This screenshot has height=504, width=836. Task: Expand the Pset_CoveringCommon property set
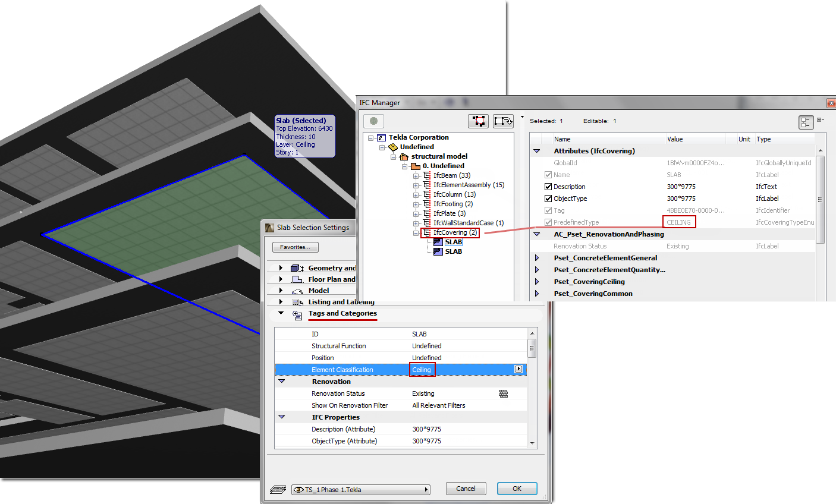pos(536,294)
